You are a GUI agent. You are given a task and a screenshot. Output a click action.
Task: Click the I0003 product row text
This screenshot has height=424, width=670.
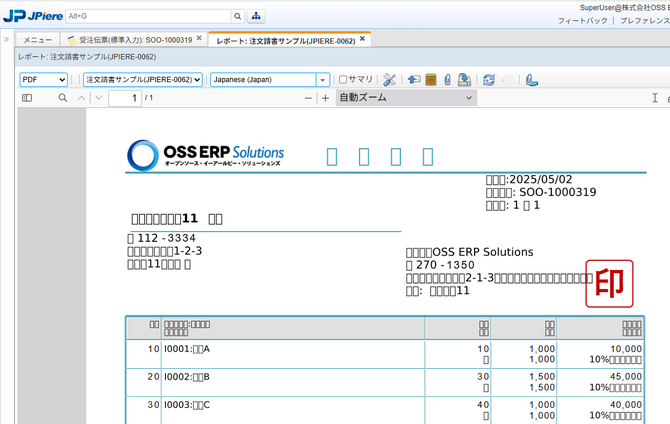pos(187,404)
